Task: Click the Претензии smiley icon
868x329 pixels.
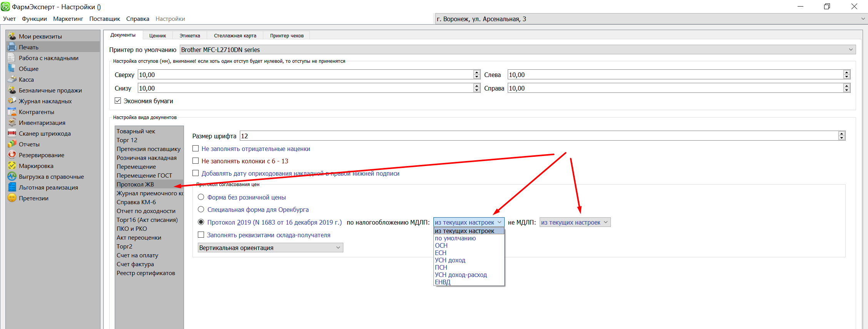Action: [x=12, y=198]
